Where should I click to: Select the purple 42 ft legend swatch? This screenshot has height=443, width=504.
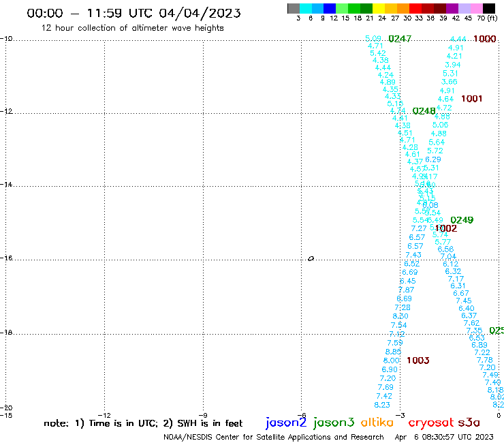pyautogui.click(x=452, y=8)
